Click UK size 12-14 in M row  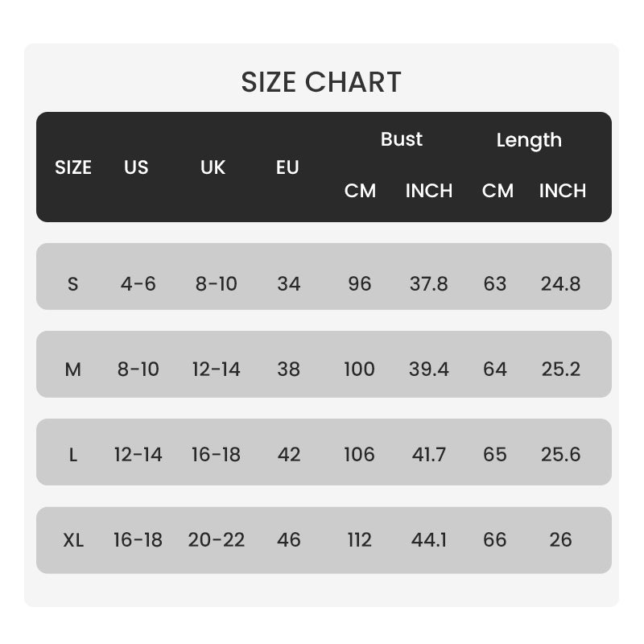click(x=216, y=369)
